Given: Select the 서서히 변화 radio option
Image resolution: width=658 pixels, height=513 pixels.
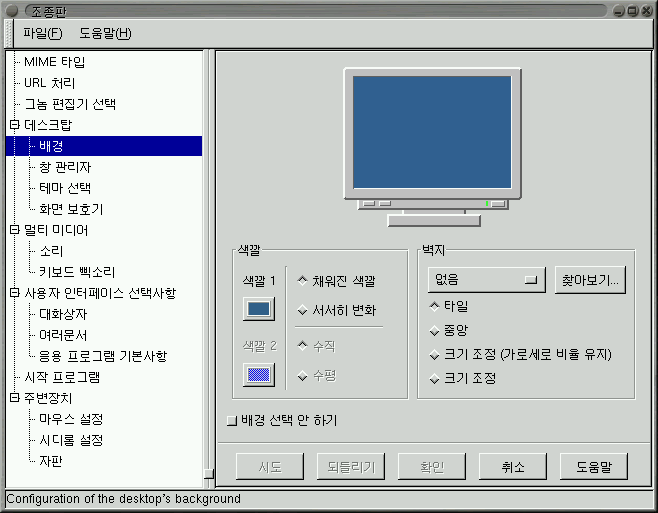Looking at the screenshot, I should click(303, 311).
